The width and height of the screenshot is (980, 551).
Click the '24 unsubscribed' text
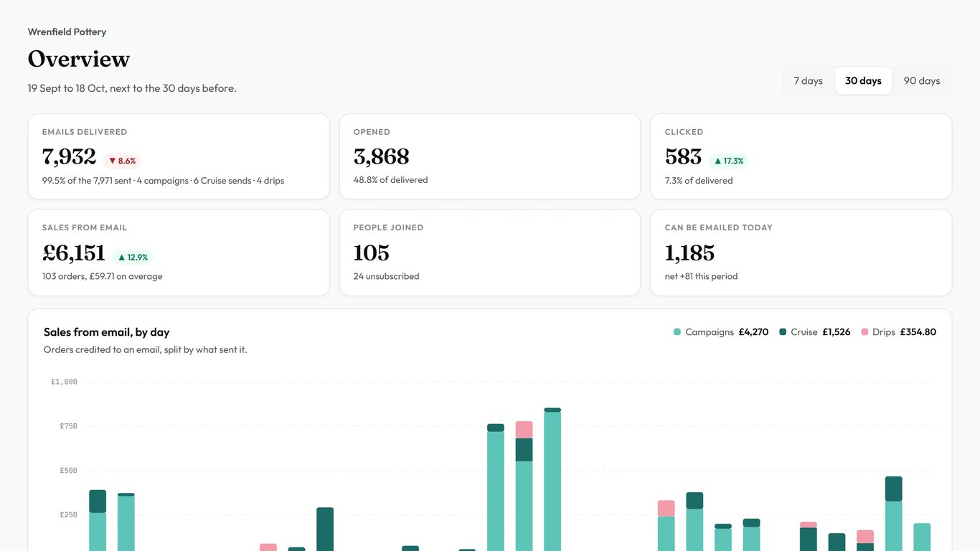pos(386,276)
